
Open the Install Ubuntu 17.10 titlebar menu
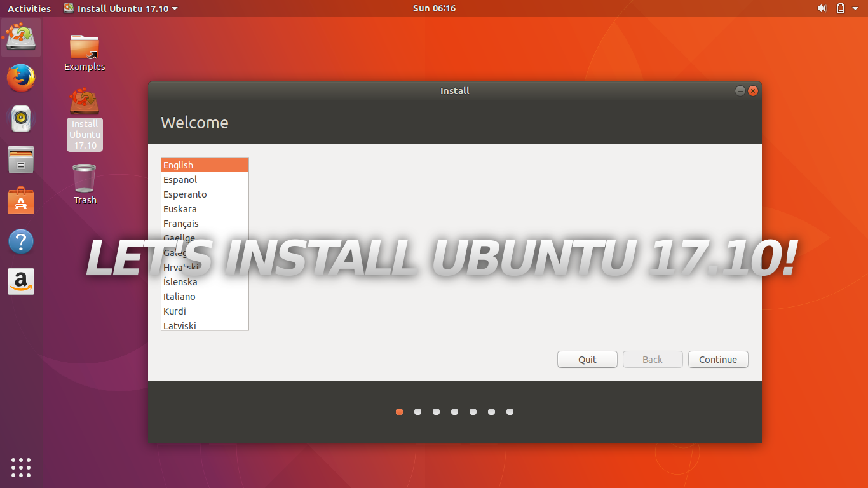point(120,8)
